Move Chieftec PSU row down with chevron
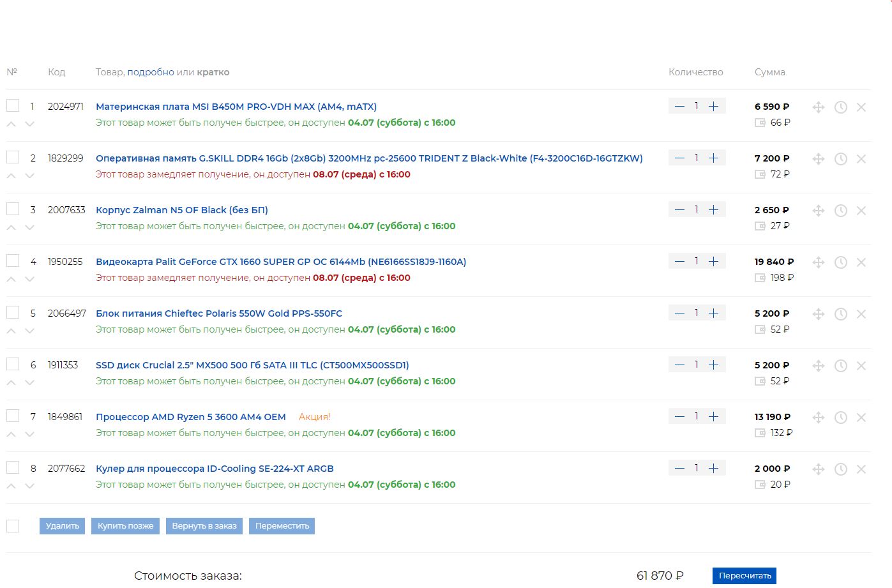The width and height of the screenshot is (892, 588). 29,331
